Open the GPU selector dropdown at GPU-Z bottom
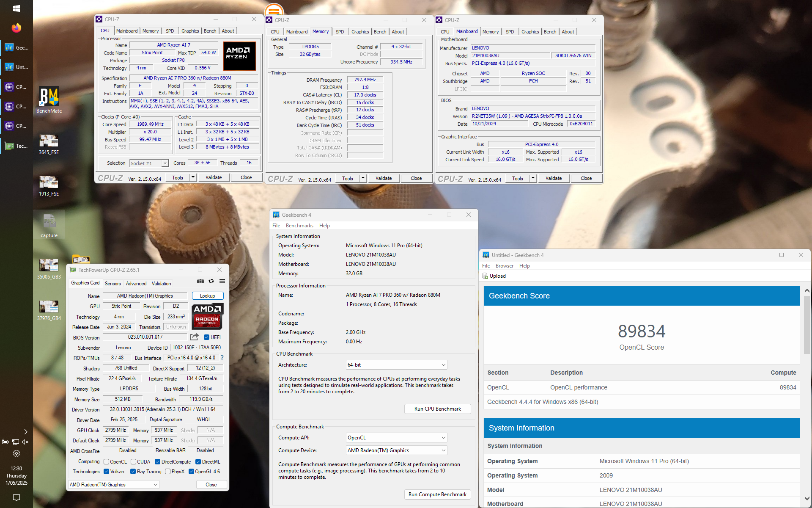 (x=114, y=485)
